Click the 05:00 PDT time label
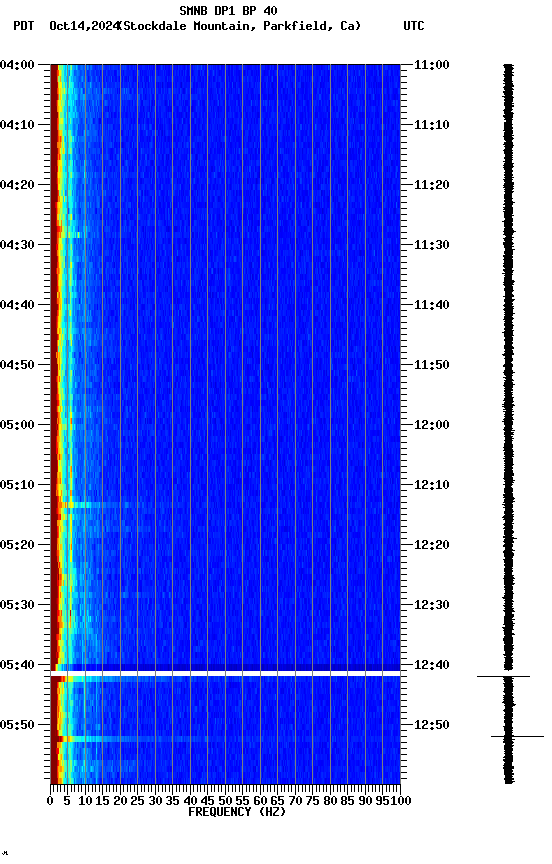 click(x=17, y=425)
